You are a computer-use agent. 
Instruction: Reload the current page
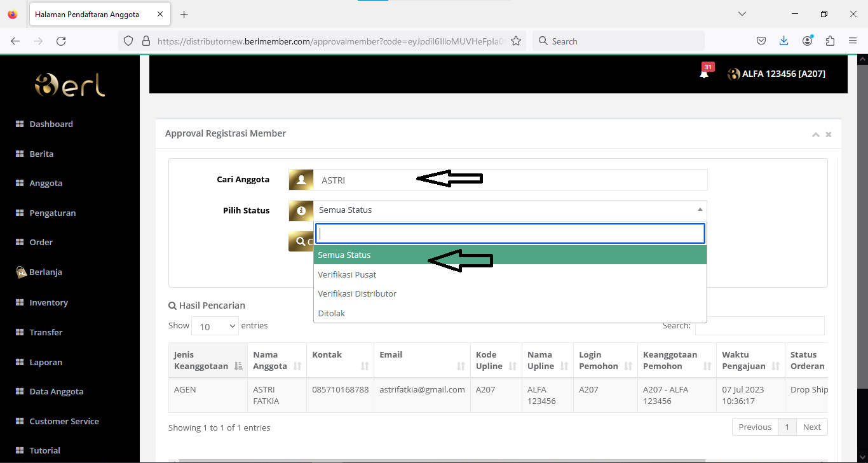61,41
